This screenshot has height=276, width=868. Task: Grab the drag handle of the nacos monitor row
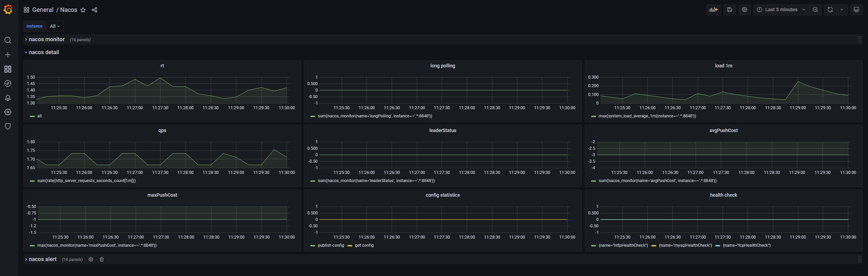(860, 39)
